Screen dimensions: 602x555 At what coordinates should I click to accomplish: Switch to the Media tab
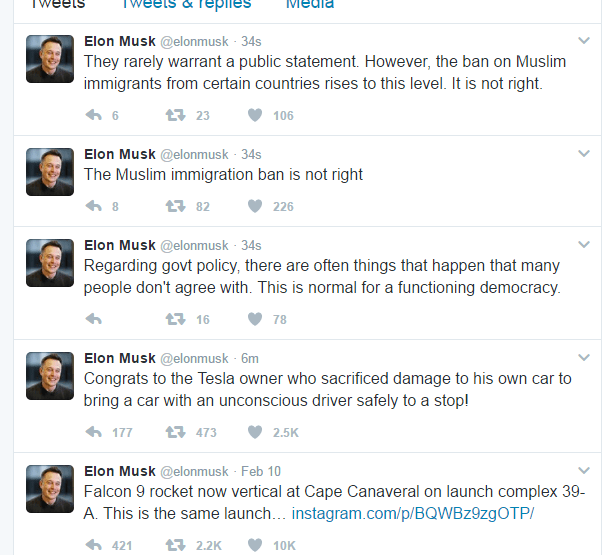pyautogui.click(x=310, y=5)
